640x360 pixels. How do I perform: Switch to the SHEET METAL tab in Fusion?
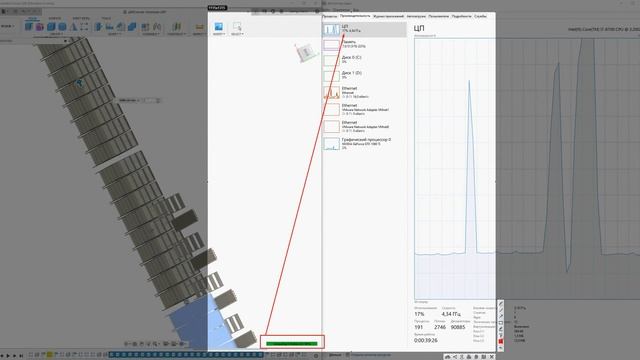click(81, 18)
